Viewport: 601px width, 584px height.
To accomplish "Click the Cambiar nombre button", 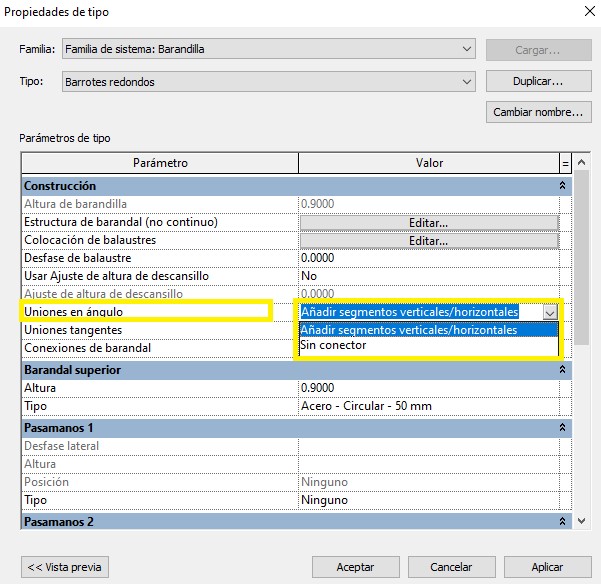I will 536,112.
